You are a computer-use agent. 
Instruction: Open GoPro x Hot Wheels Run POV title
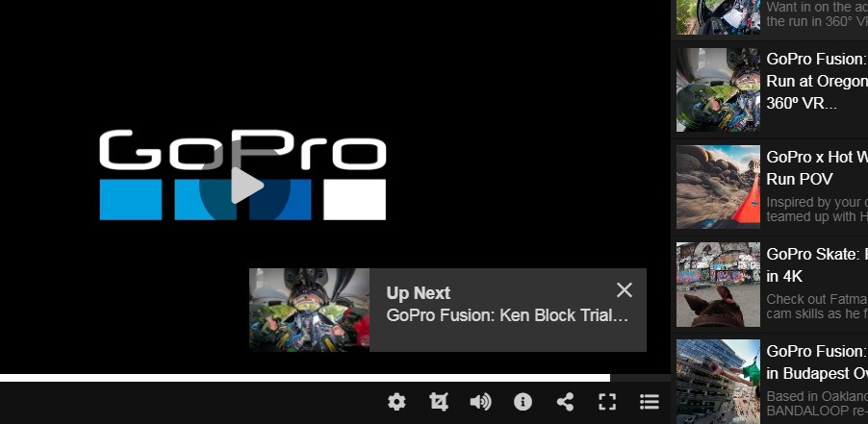tap(817, 168)
